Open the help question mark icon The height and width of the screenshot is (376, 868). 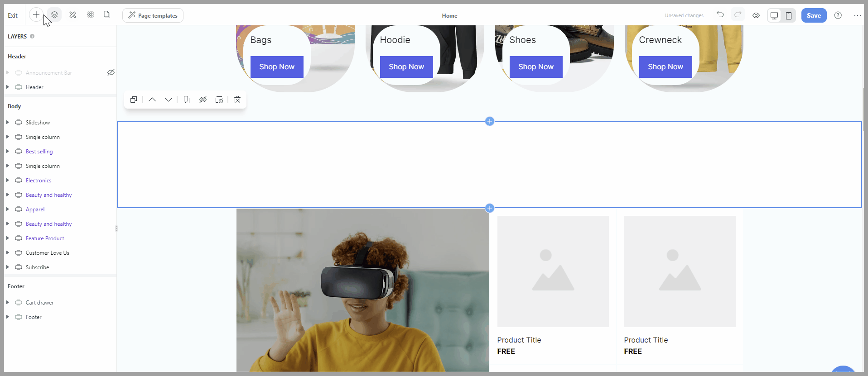click(838, 15)
